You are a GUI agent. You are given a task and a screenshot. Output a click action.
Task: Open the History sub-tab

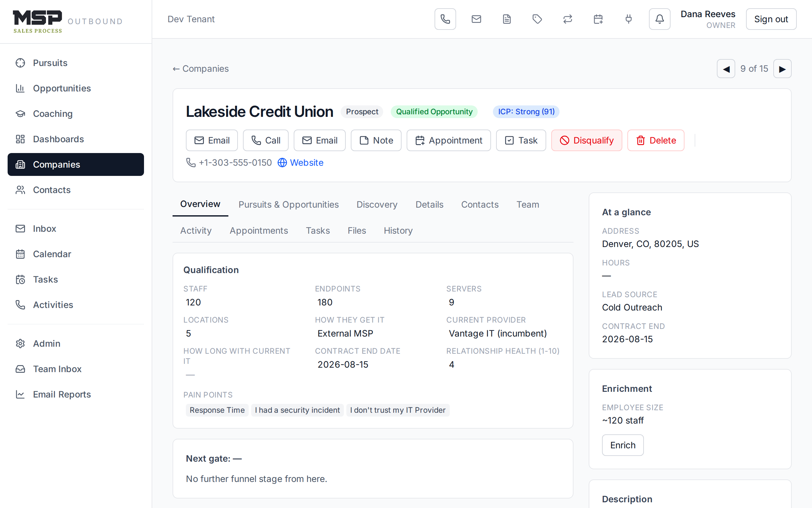pyautogui.click(x=398, y=231)
